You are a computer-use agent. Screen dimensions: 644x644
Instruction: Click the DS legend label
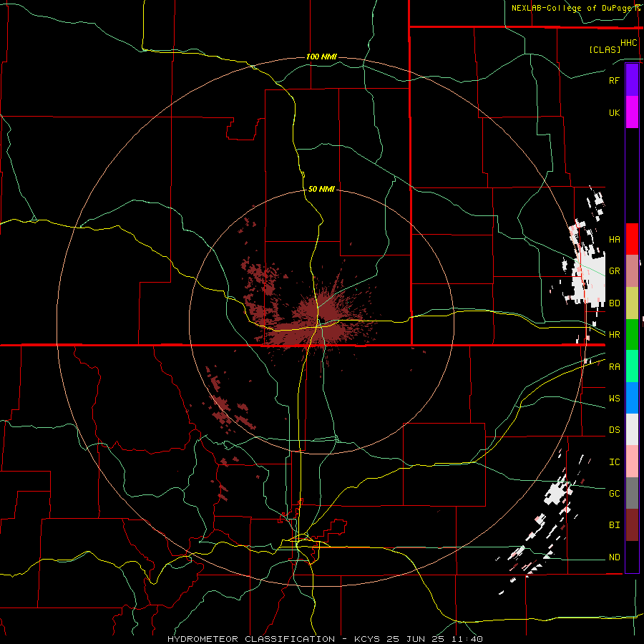coord(614,430)
